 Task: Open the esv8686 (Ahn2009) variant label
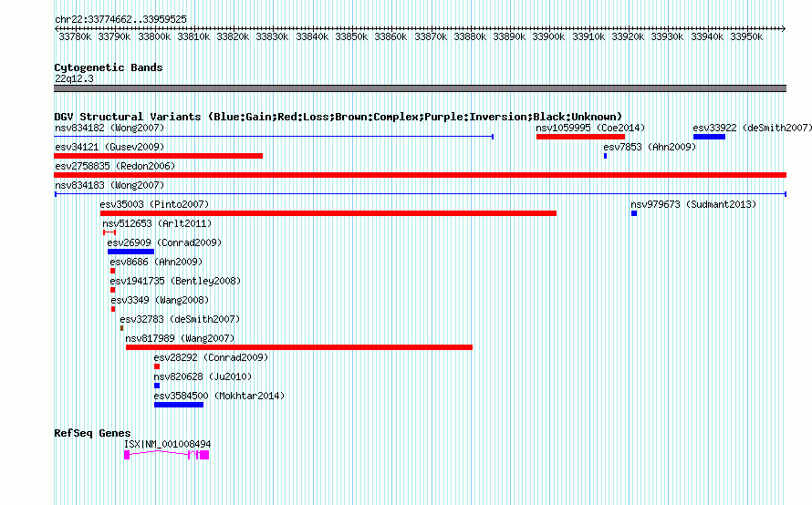tap(156, 262)
